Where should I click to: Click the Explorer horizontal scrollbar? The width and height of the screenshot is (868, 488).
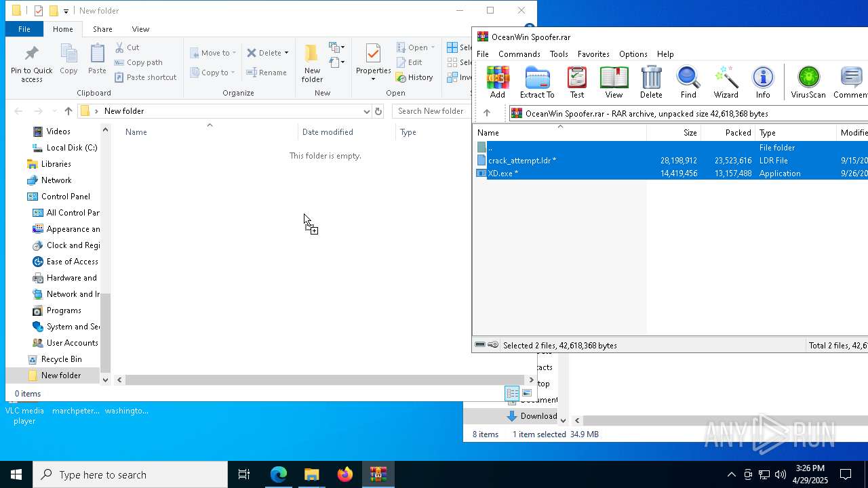(x=325, y=380)
